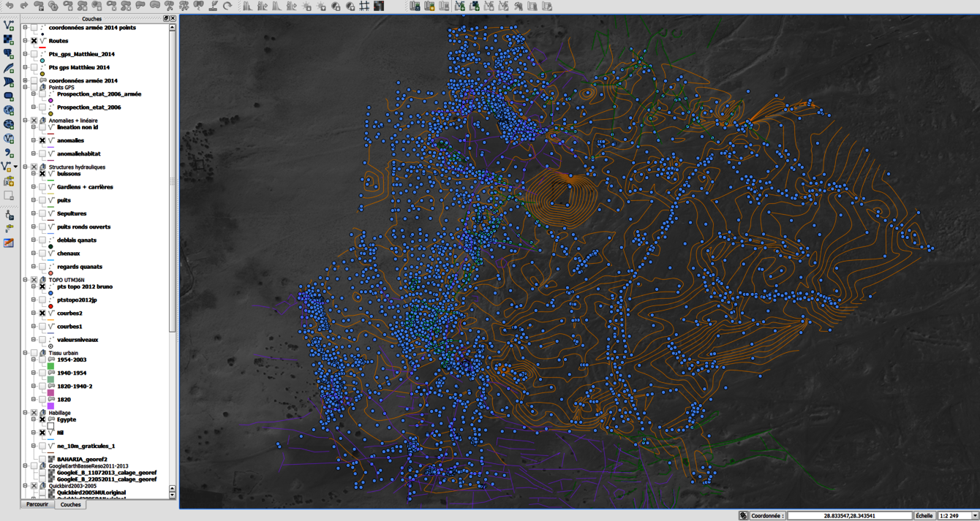The width and height of the screenshot is (980, 521).
Task: Uncheck the Routes layer checkbox
Action: click(x=34, y=41)
